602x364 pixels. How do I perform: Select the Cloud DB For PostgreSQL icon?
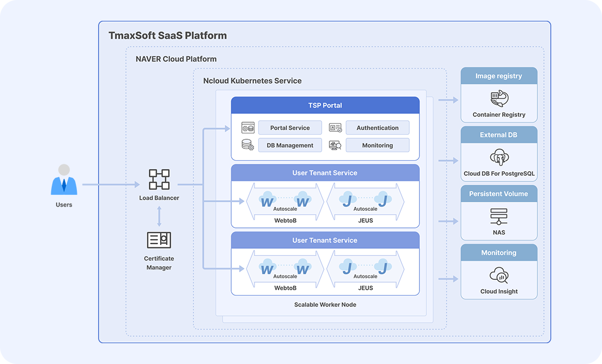[499, 157]
